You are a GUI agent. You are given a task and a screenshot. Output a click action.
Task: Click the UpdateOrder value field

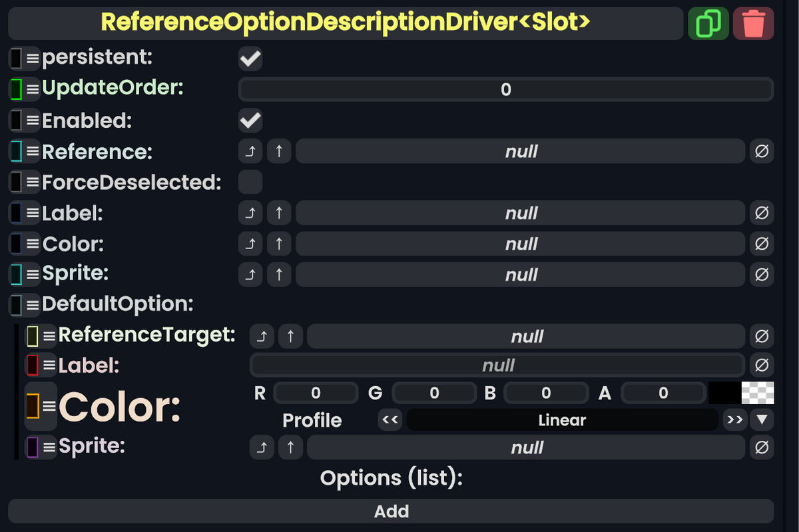coord(504,89)
